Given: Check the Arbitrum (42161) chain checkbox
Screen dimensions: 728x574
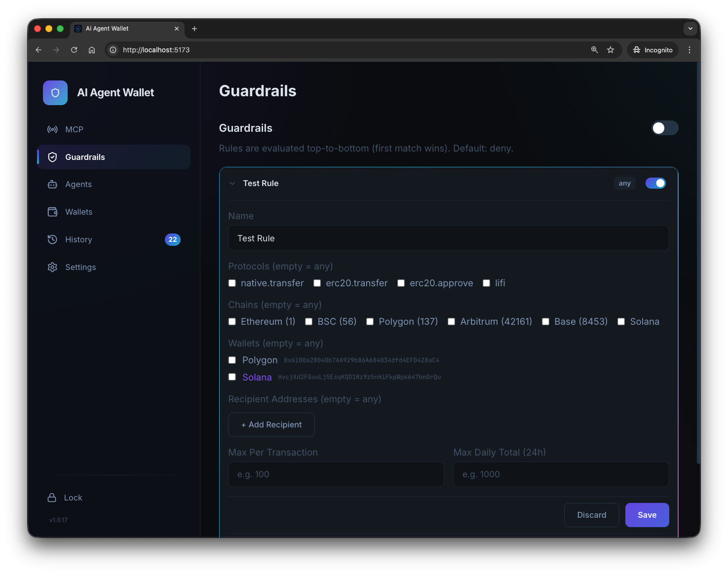Looking at the screenshot, I should [451, 322].
